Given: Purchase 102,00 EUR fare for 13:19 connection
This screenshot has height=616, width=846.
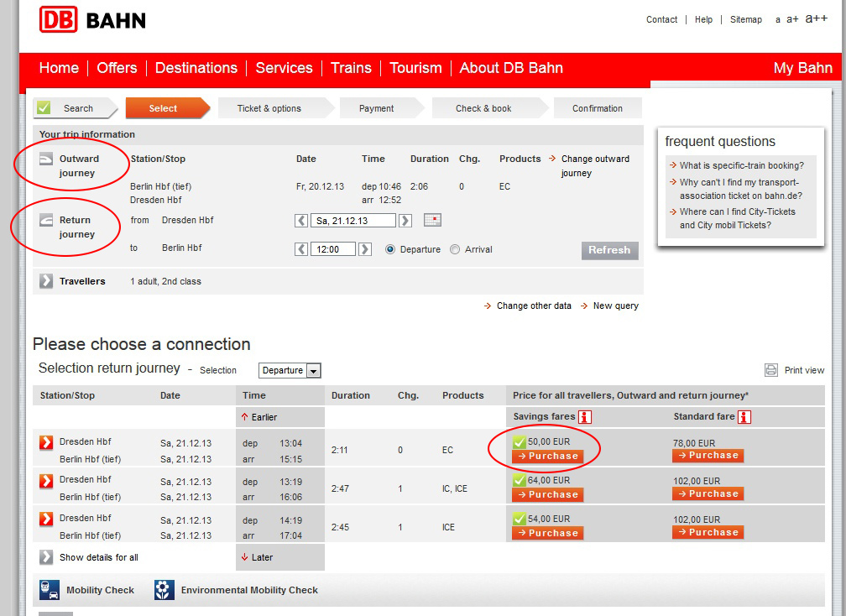Looking at the screenshot, I should 708,493.
